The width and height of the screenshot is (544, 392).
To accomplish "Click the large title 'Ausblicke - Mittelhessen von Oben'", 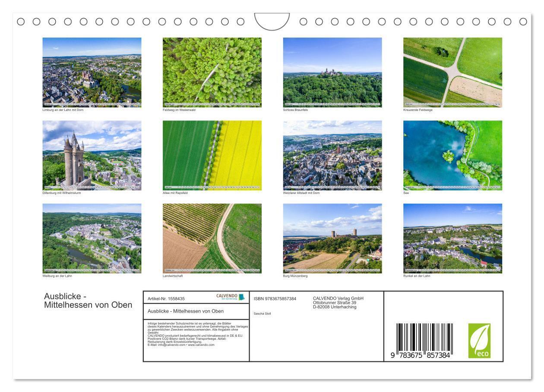I will click(x=88, y=301).
